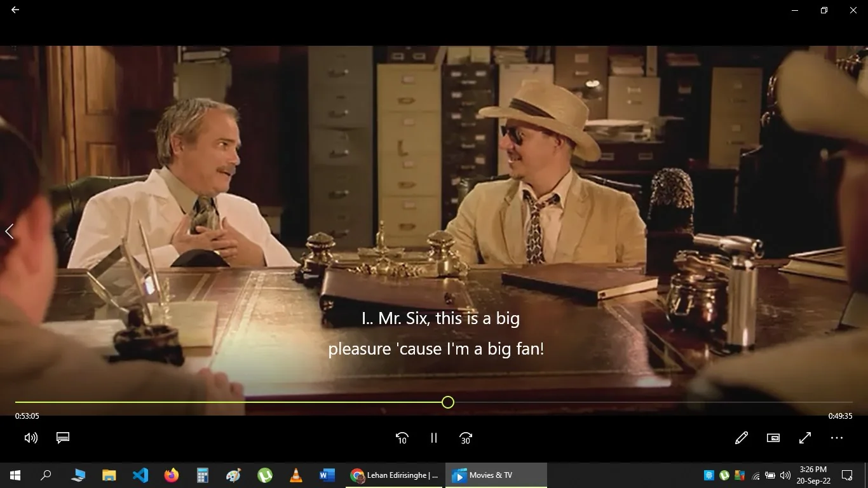Open File Explorer from the taskbar

pyautogui.click(x=109, y=475)
